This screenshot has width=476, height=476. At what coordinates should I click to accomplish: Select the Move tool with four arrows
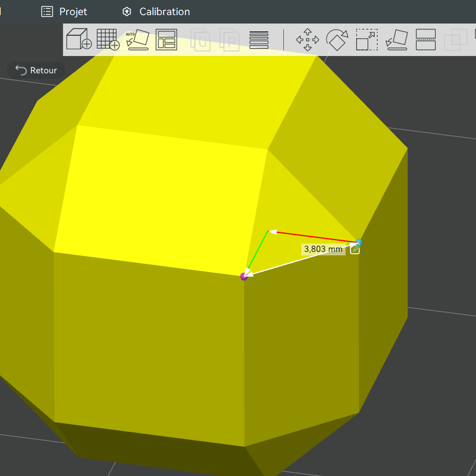307,40
